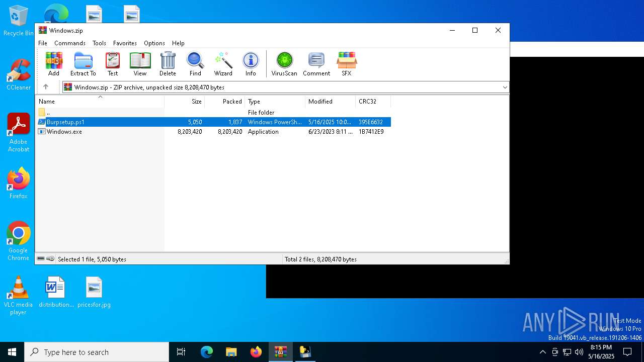Open the File menu

(x=43, y=43)
